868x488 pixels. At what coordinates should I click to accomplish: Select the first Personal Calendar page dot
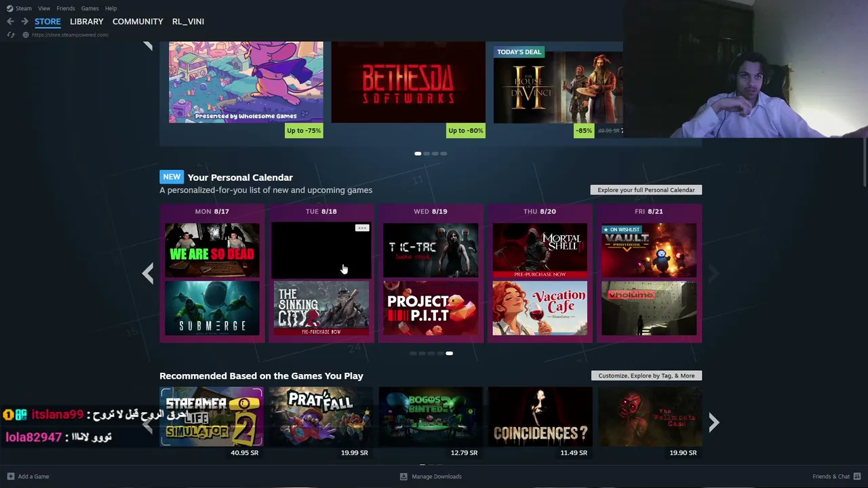click(x=414, y=353)
